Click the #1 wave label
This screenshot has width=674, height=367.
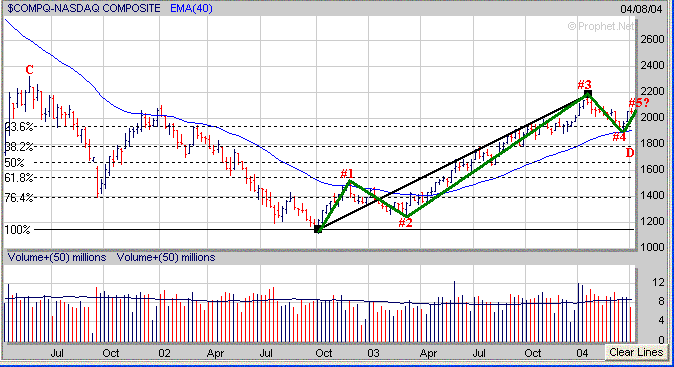347,174
